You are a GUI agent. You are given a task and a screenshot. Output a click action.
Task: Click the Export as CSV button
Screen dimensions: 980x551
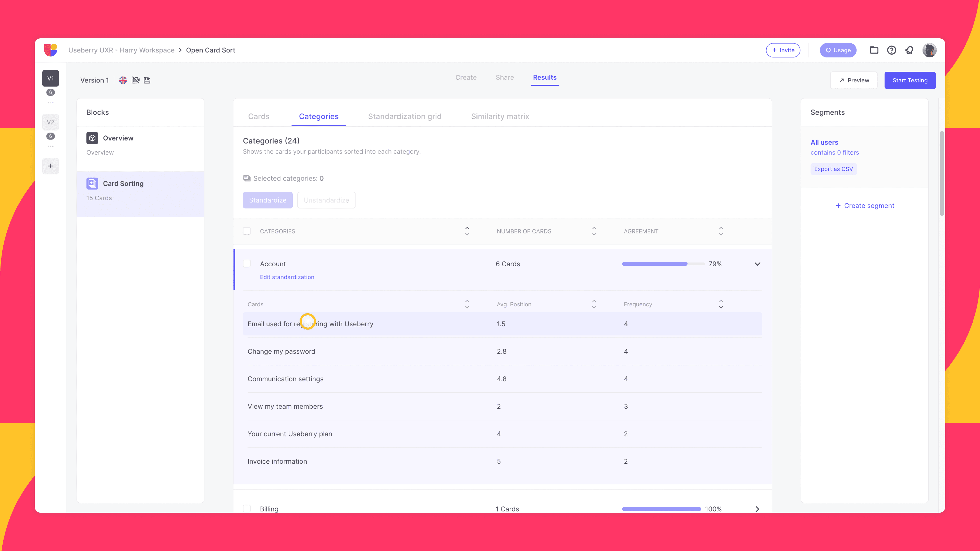(834, 169)
